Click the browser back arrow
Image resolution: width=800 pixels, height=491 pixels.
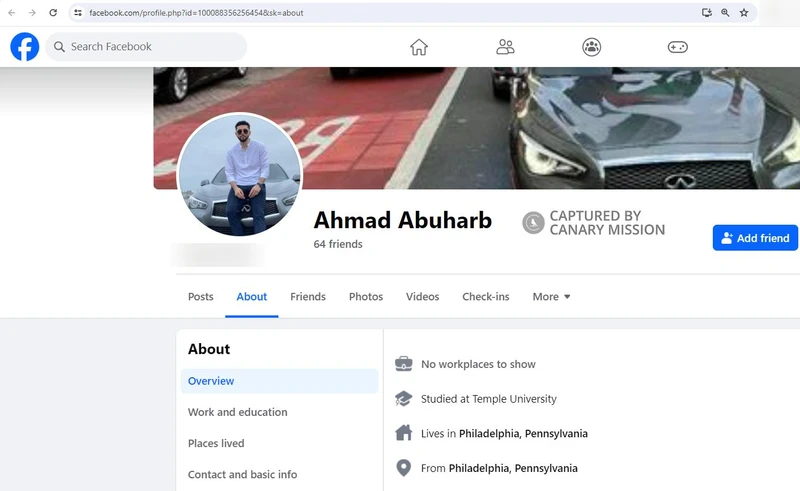tap(12, 13)
